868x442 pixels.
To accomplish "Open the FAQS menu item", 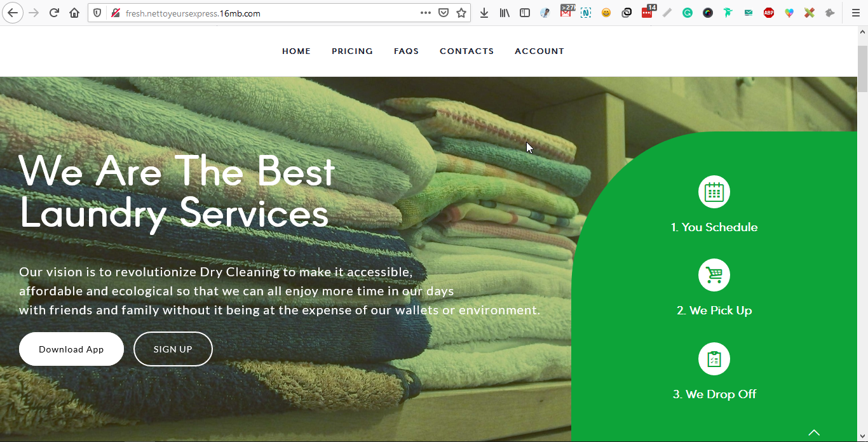I will click(406, 51).
